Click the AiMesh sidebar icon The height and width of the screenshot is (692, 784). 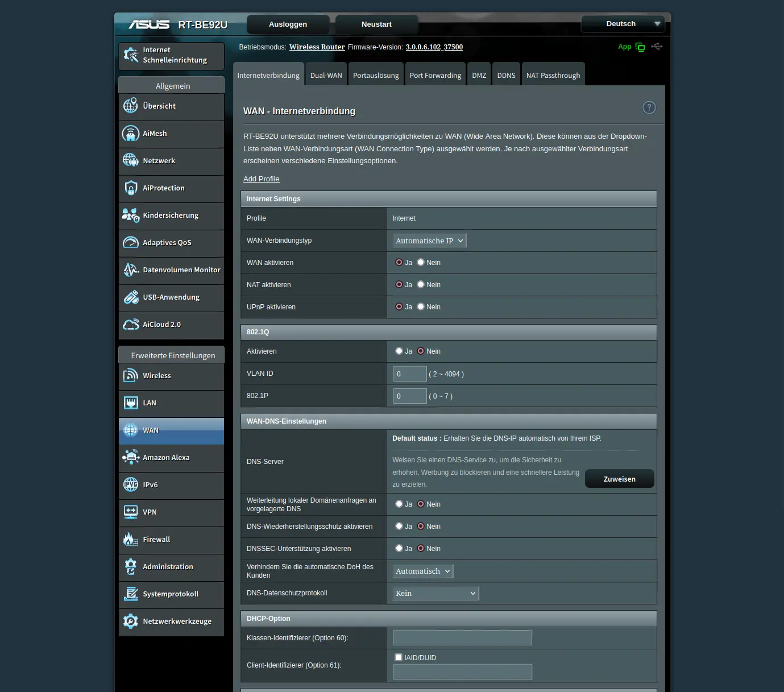pyautogui.click(x=131, y=134)
